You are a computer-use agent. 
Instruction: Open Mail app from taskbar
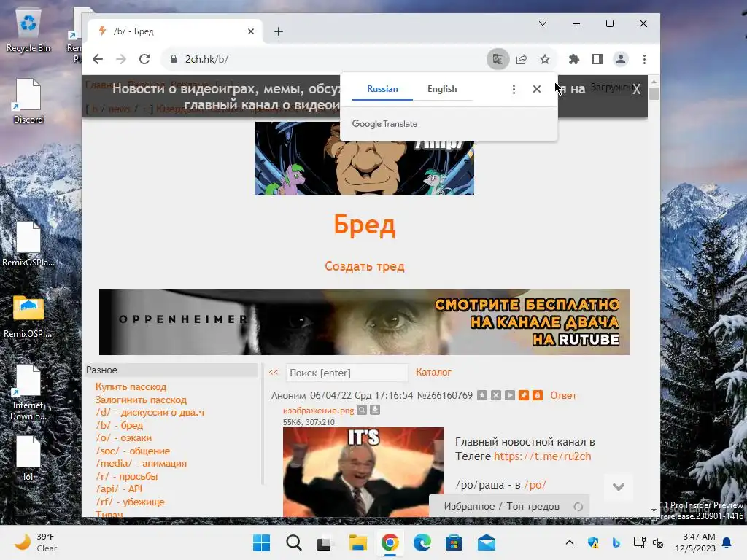[487, 542]
